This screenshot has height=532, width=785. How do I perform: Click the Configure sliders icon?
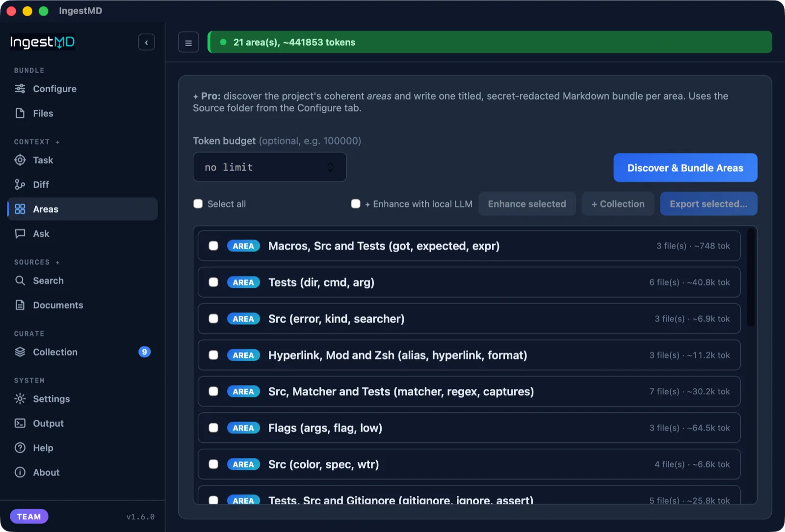[20, 89]
